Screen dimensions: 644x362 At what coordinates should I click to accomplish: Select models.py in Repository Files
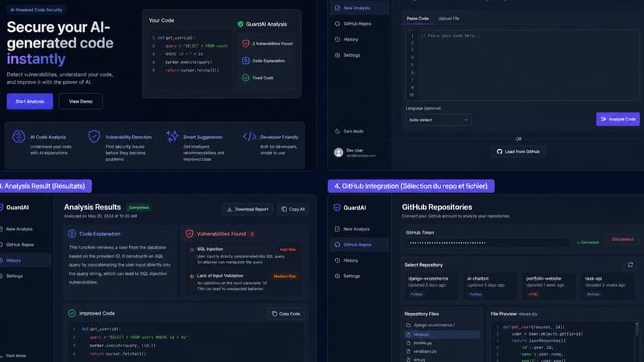click(x=442, y=343)
